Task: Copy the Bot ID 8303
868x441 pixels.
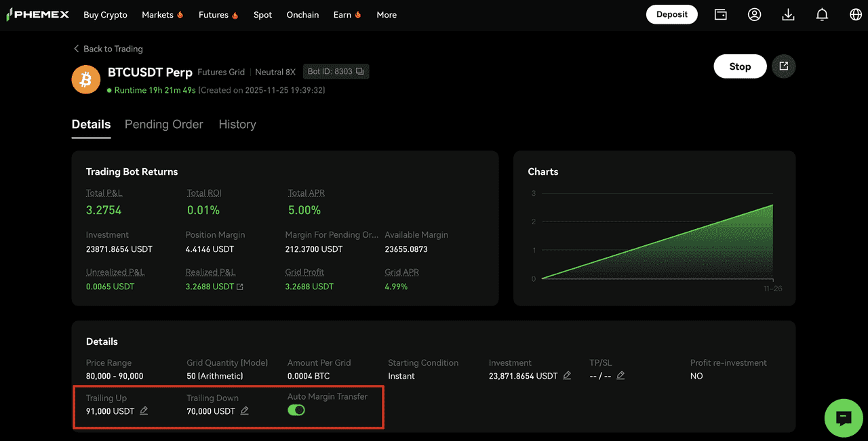Action: coord(360,72)
